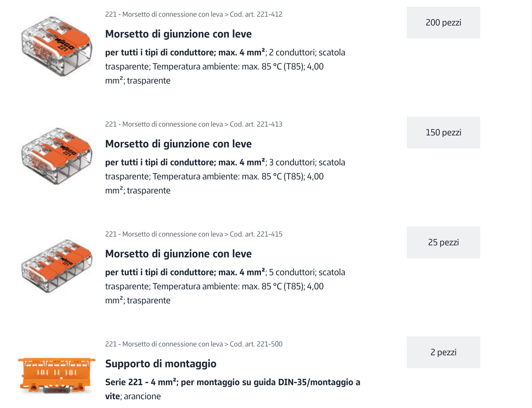The image size is (532, 408).
Task: Select the '2 pezzi' quantity box
Action: pos(443,353)
